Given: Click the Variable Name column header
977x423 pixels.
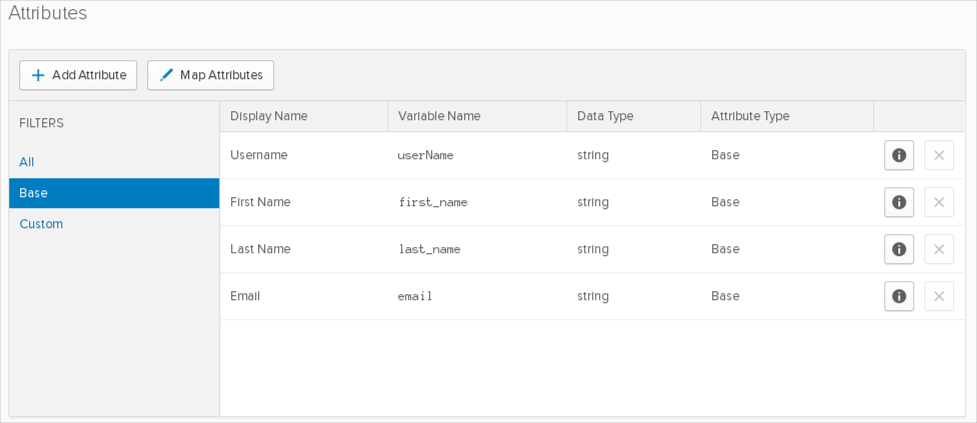Looking at the screenshot, I should click(439, 116).
